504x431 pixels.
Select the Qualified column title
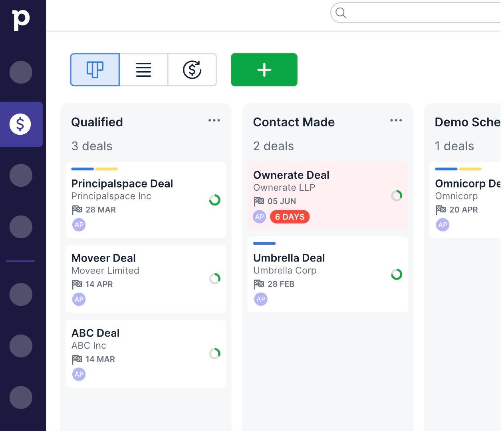coord(97,122)
